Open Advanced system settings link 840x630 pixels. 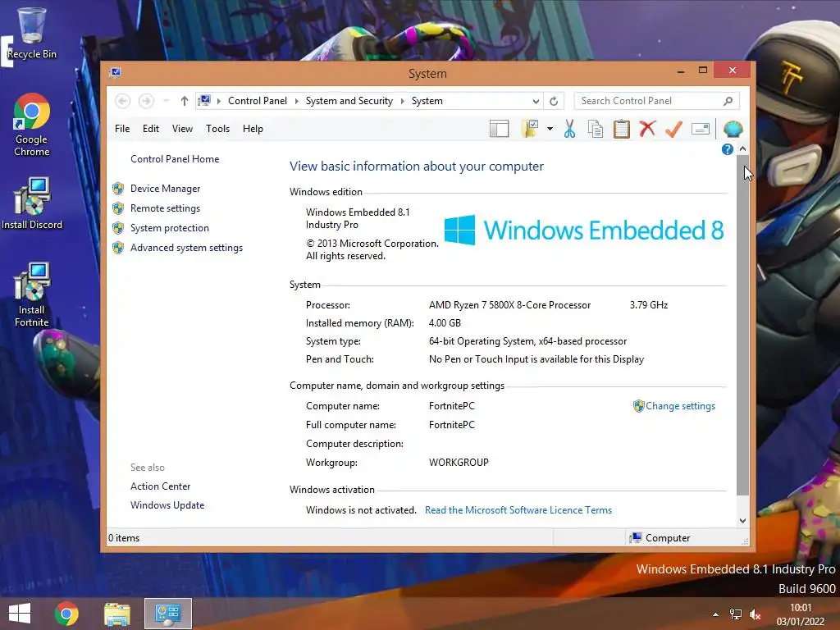pyautogui.click(x=186, y=248)
